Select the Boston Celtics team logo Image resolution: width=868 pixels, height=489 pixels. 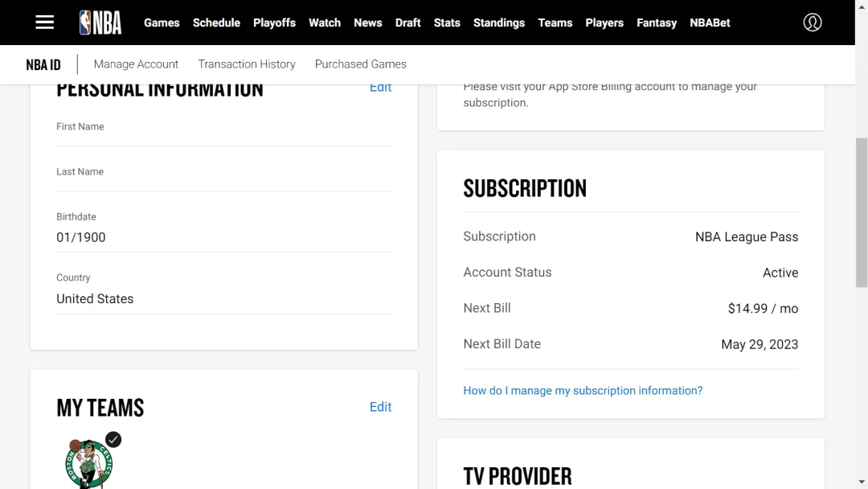tap(88, 463)
